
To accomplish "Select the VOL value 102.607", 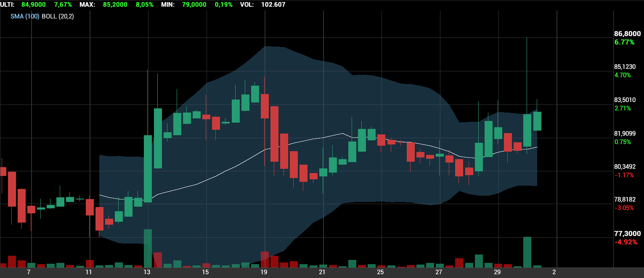I will (273, 5).
